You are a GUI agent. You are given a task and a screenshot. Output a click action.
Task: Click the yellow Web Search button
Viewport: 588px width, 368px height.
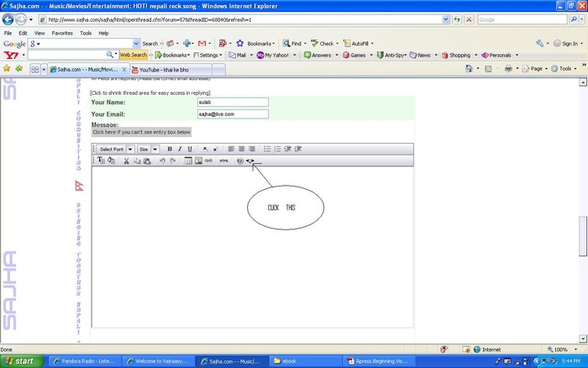(x=133, y=55)
